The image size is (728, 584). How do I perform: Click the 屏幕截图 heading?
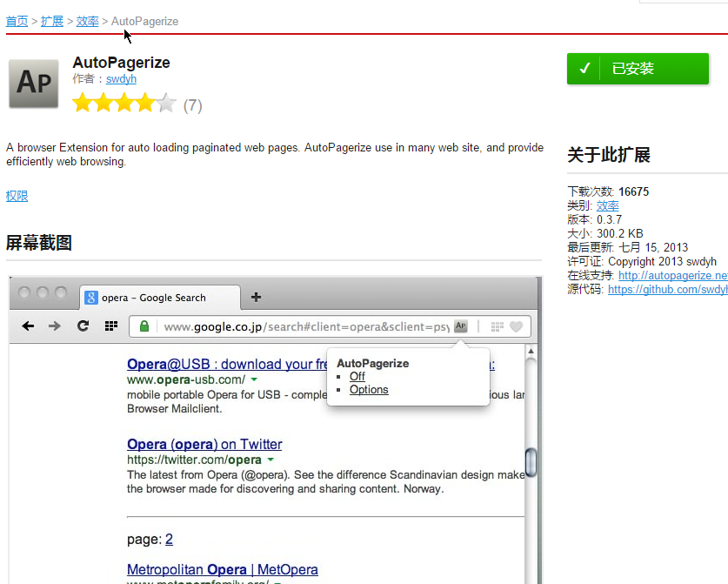[x=39, y=243]
